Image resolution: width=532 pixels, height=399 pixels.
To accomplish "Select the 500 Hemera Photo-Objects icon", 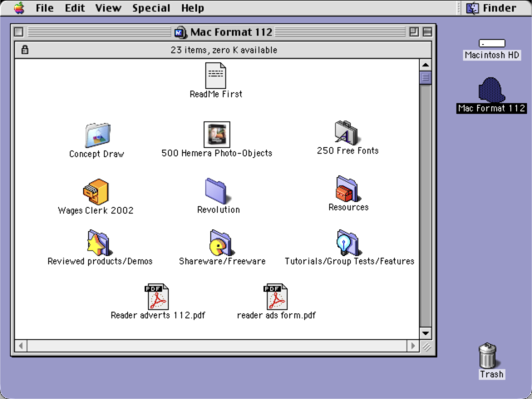I will (x=217, y=135).
